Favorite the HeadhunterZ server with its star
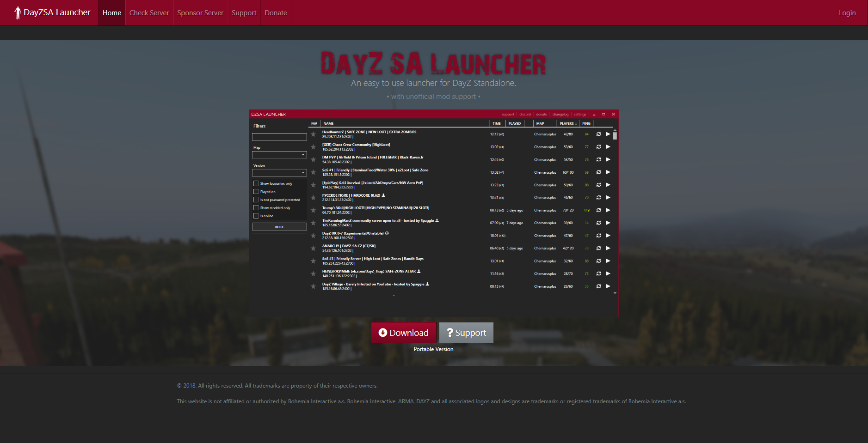868x443 pixels. click(313, 134)
